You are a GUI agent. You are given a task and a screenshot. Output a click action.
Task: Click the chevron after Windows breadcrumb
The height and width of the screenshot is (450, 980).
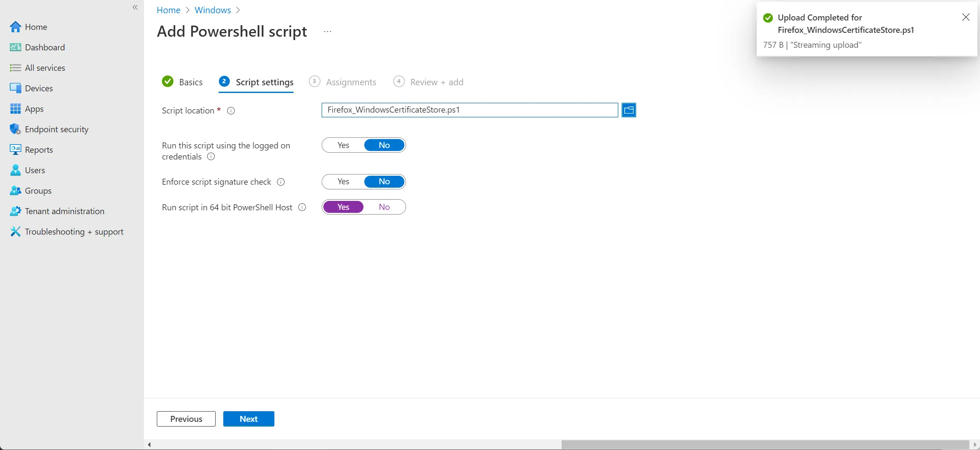click(x=238, y=10)
